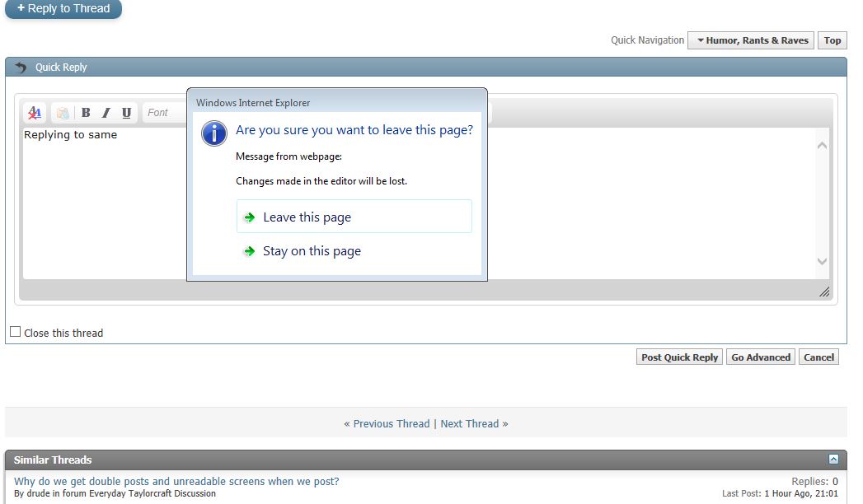Toggle Underline formatting
Screen dimensions: 863x504
coord(126,113)
